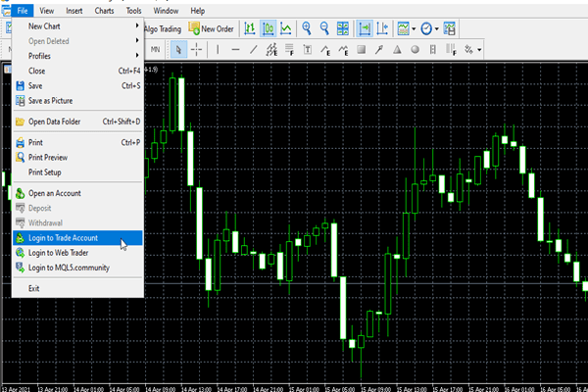Image resolution: width=588 pixels, height=392 pixels.
Task: Select Save as Picture menu entry
Action: pyautogui.click(x=53, y=100)
